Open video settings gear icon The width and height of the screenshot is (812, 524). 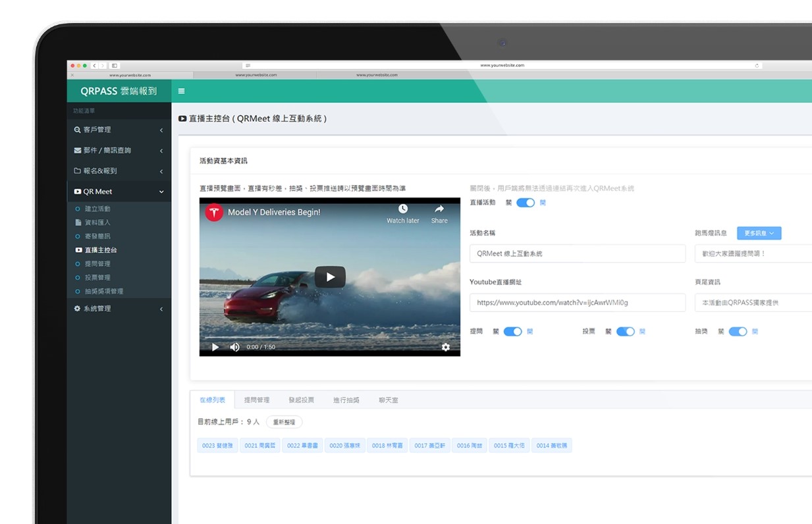[x=446, y=347]
